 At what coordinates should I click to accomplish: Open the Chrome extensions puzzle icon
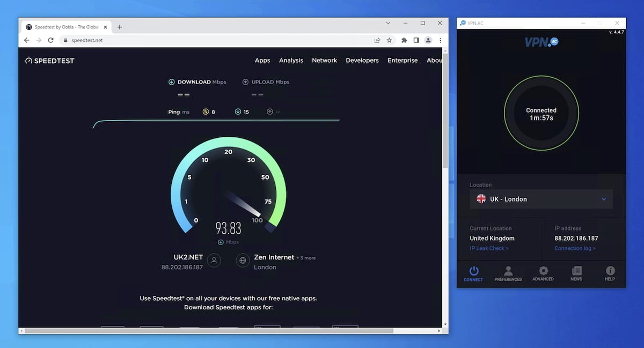405,40
